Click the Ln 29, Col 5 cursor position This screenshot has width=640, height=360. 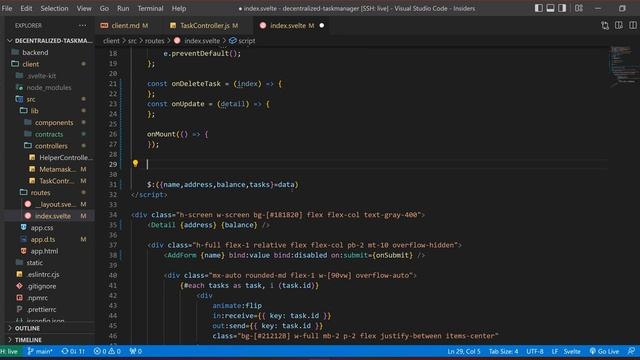464,351
